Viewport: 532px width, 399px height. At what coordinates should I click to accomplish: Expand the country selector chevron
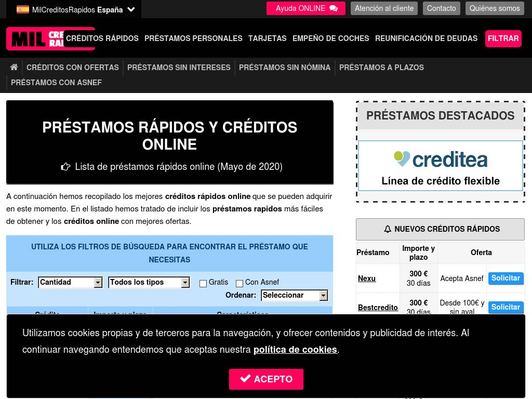(131, 9)
